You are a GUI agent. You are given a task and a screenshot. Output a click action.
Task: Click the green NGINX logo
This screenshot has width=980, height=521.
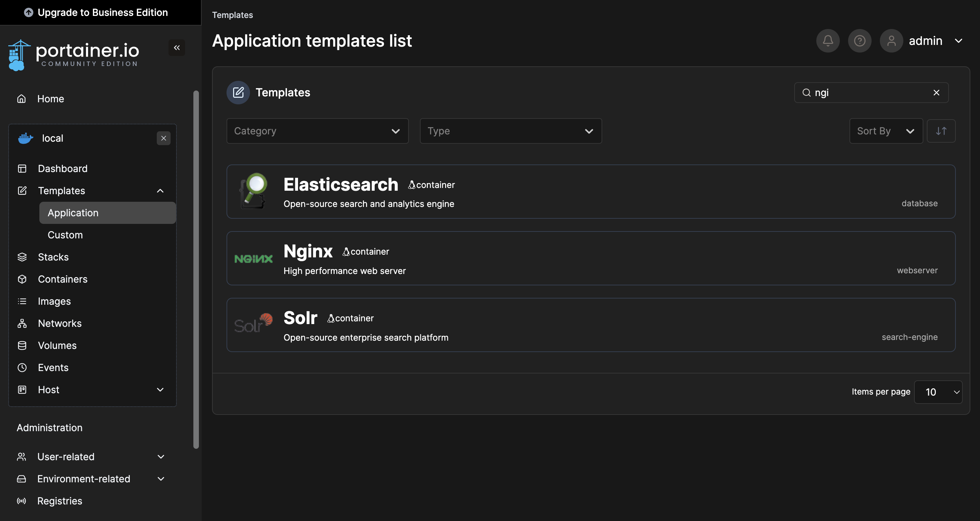[x=253, y=259]
